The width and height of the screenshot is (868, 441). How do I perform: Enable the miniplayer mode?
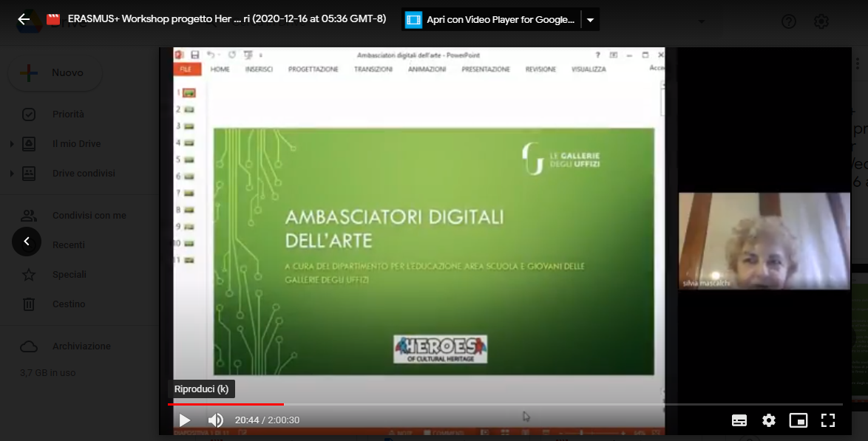(799, 420)
